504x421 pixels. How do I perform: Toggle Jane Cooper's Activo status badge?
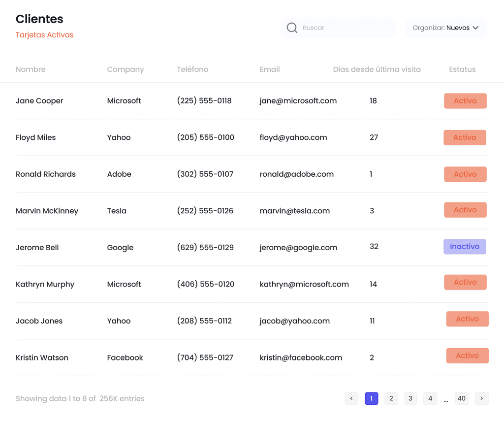point(465,101)
